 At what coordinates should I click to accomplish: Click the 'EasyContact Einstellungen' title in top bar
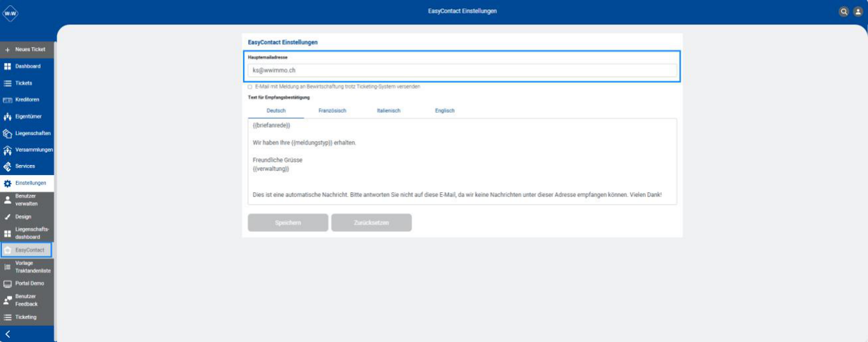[x=463, y=11]
